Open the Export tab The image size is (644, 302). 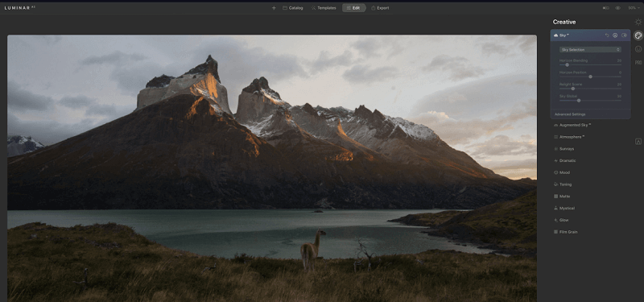[x=380, y=8]
